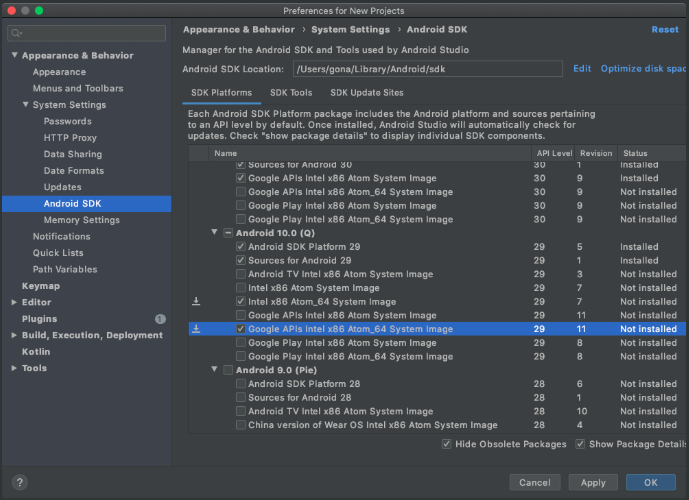Click Edit link for SDK location
This screenshot has height=500, width=689.
click(x=582, y=69)
